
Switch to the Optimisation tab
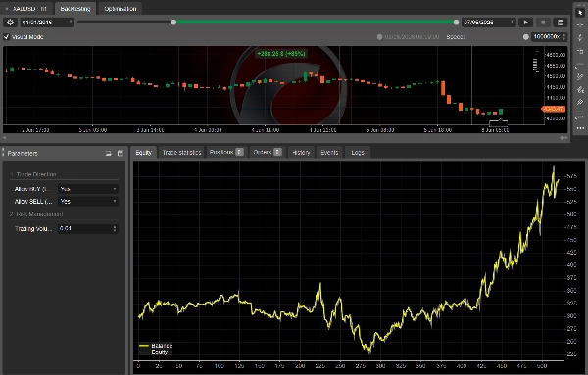pyautogui.click(x=120, y=9)
